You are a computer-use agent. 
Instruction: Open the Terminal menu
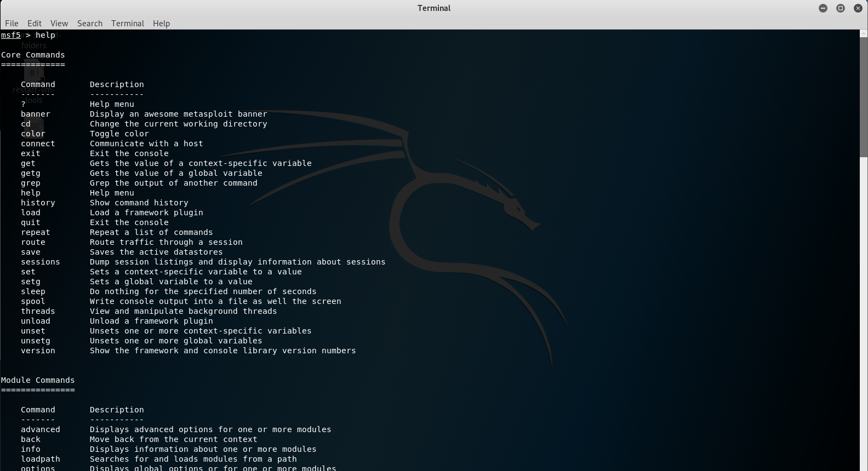pyautogui.click(x=128, y=23)
